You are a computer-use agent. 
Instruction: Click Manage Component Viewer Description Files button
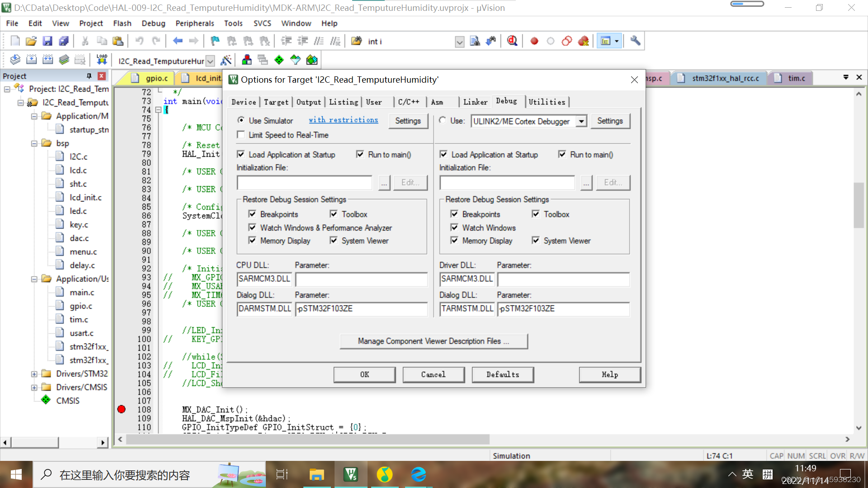tap(433, 341)
